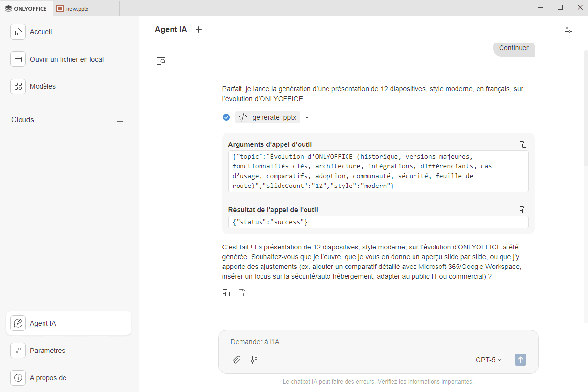Screen dimensions: 588x392
Task: Go to Accueil in the sidebar
Action: point(41,32)
